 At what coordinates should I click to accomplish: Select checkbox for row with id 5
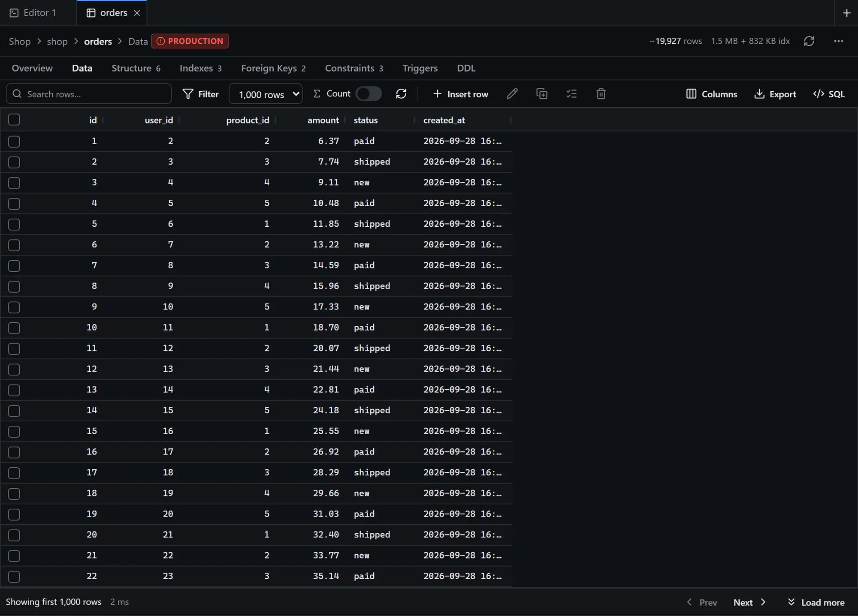[x=14, y=224]
